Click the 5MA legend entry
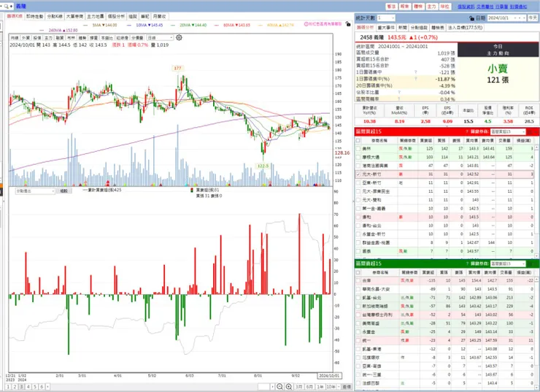The width and height of the screenshot is (540, 392). click(100, 25)
